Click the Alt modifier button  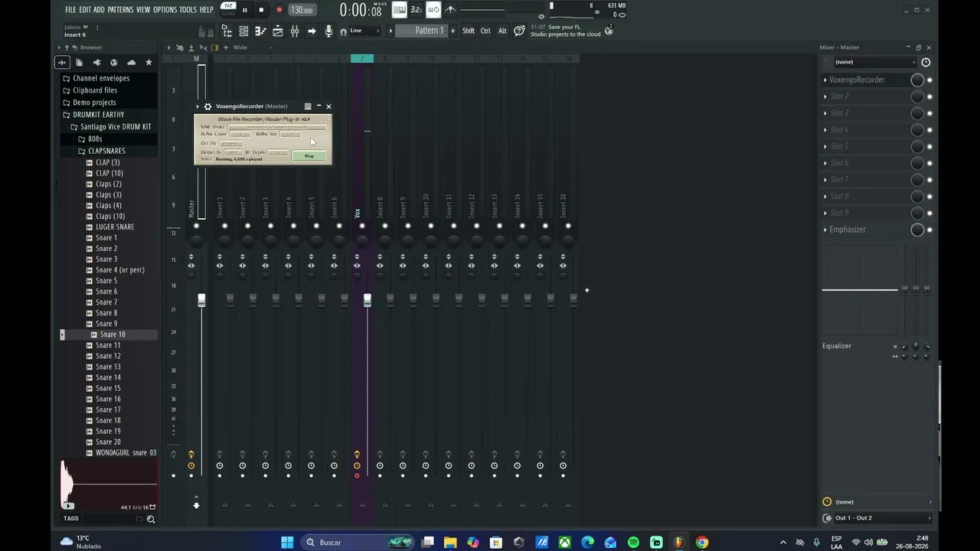click(502, 31)
